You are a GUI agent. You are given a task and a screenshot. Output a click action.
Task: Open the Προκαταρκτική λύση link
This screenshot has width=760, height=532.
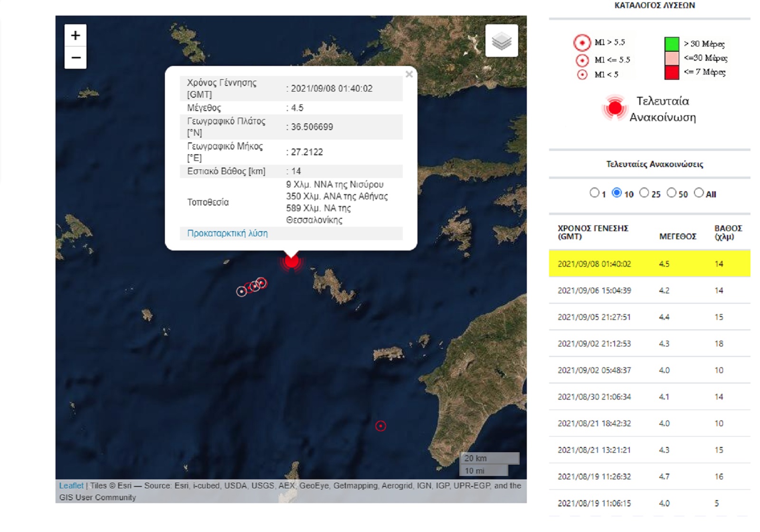(227, 233)
